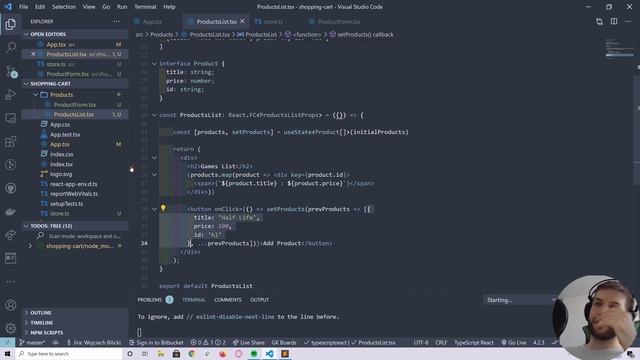Viewport: 640px width, 360px height.
Task: Click Go Live in the status bar
Action: (x=514, y=342)
